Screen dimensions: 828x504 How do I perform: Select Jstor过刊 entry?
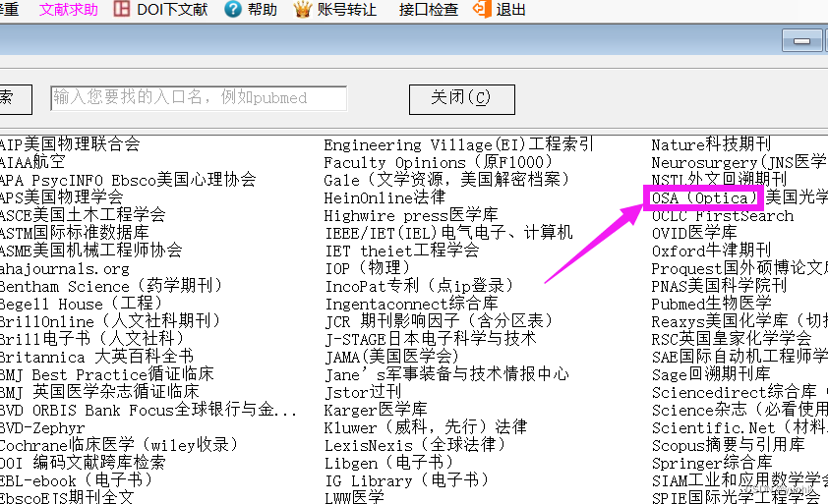pos(363,392)
